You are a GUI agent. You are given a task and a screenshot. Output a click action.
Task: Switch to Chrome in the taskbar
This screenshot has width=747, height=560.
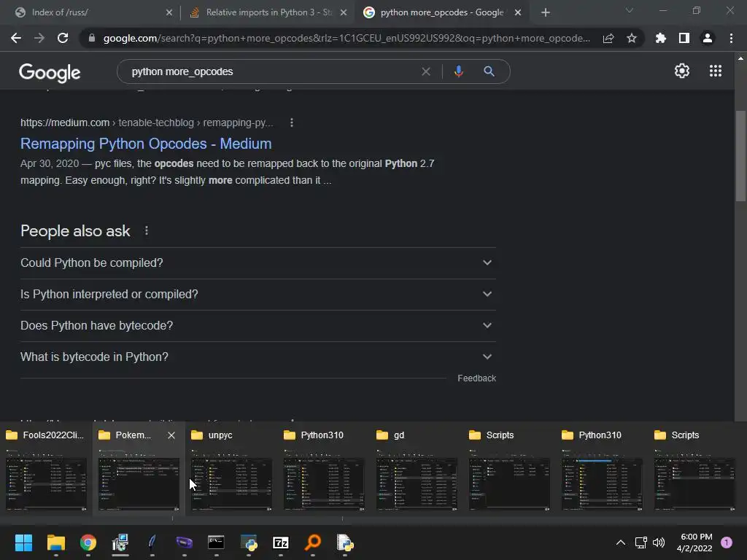[x=88, y=542]
